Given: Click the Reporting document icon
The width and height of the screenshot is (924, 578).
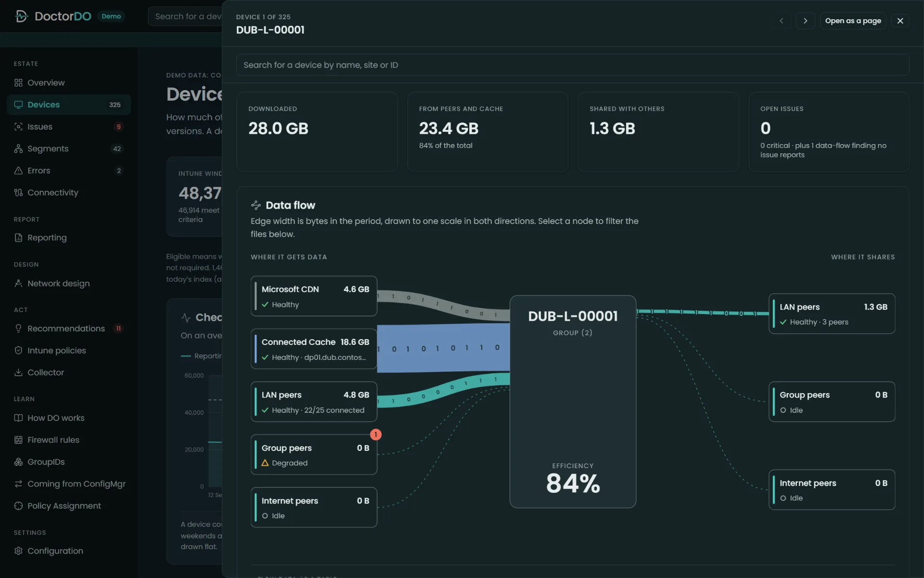Looking at the screenshot, I should (18, 237).
